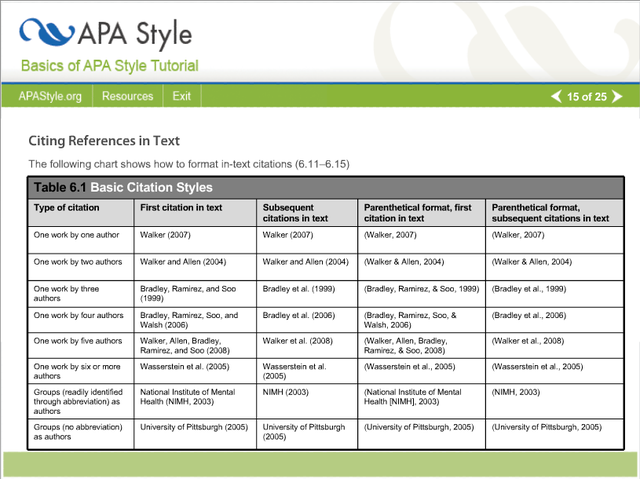The height and width of the screenshot is (479, 640).
Task: Click the APA Style wave logo
Action: (47, 32)
